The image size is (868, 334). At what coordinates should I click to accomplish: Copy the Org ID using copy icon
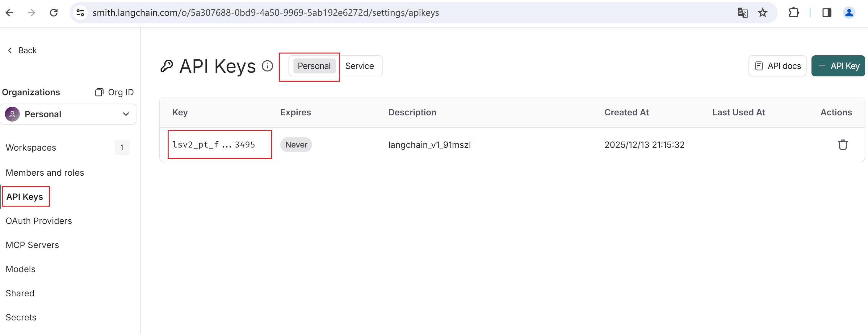click(x=99, y=92)
